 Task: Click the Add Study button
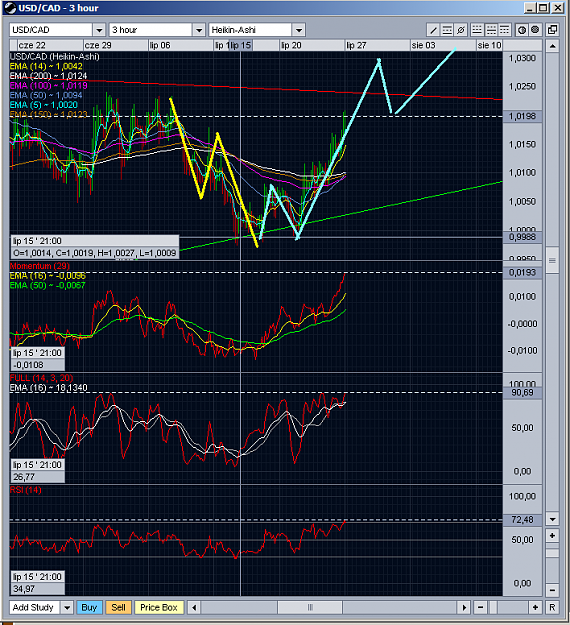35,607
